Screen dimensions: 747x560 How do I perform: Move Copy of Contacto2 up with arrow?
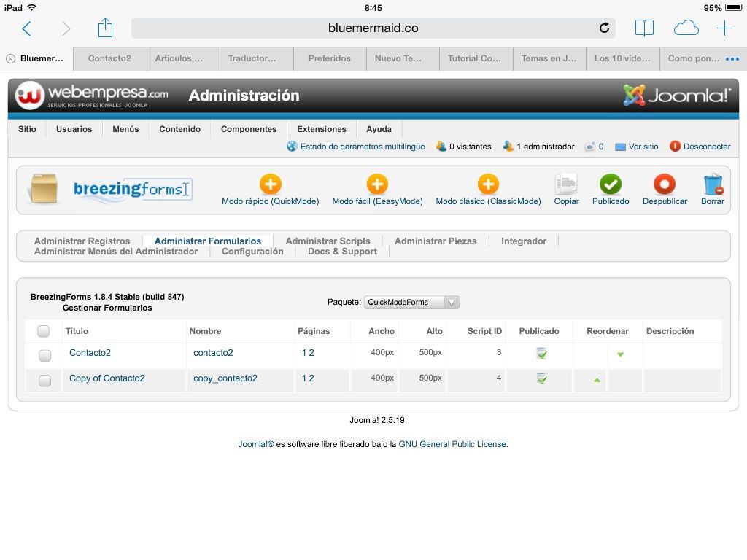[597, 380]
